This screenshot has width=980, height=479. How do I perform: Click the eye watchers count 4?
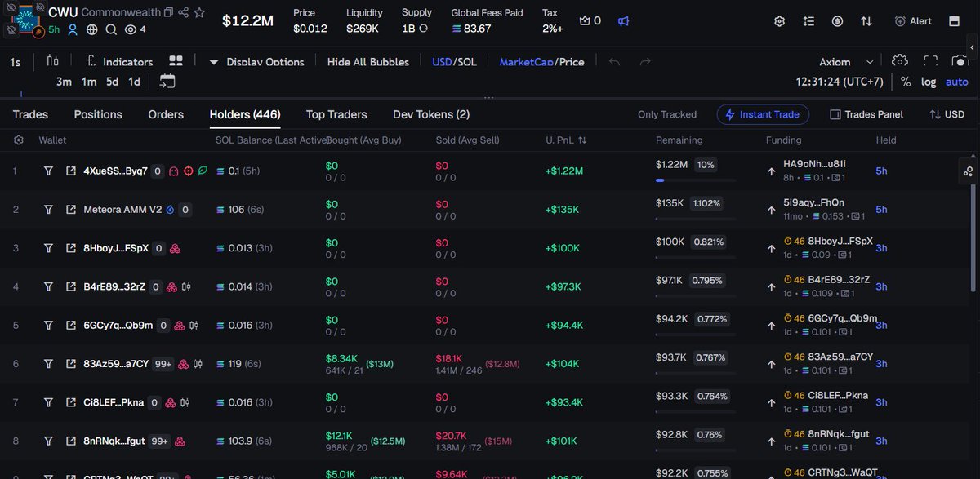pyautogui.click(x=136, y=29)
